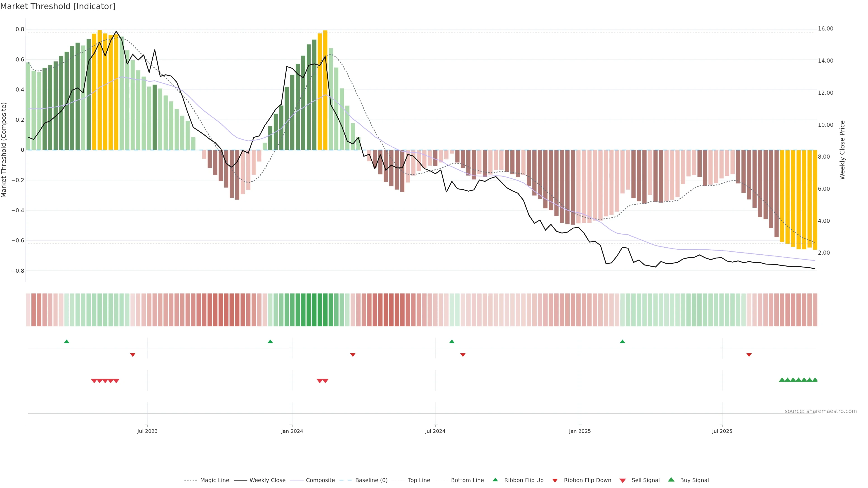
Task: Toggle the Bottom Line legend entry
Action: click(x=467, y=480)
